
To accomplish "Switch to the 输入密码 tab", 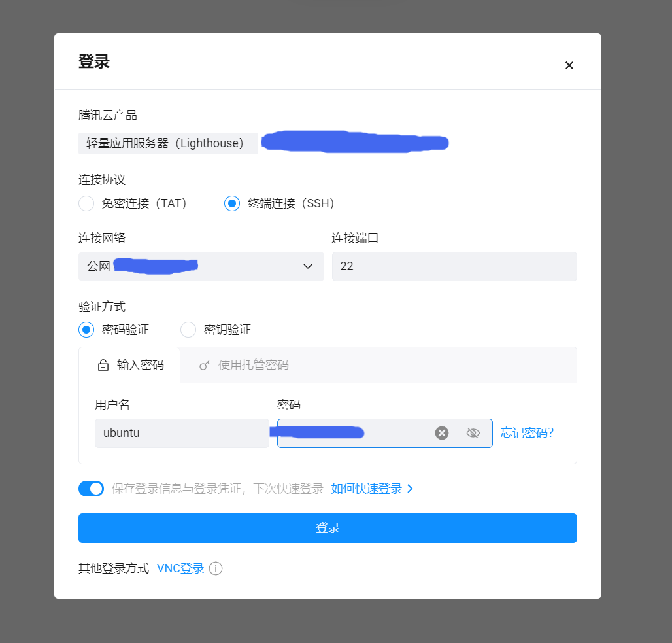I will [130, 365].
